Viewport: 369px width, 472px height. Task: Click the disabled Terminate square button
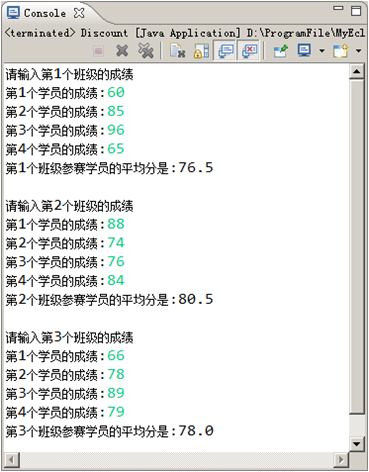[x=98, y=51]
